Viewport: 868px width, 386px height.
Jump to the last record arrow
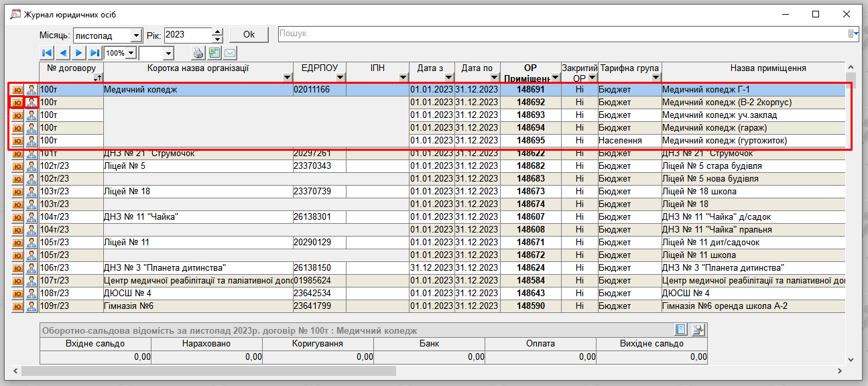tap(95, 53)
